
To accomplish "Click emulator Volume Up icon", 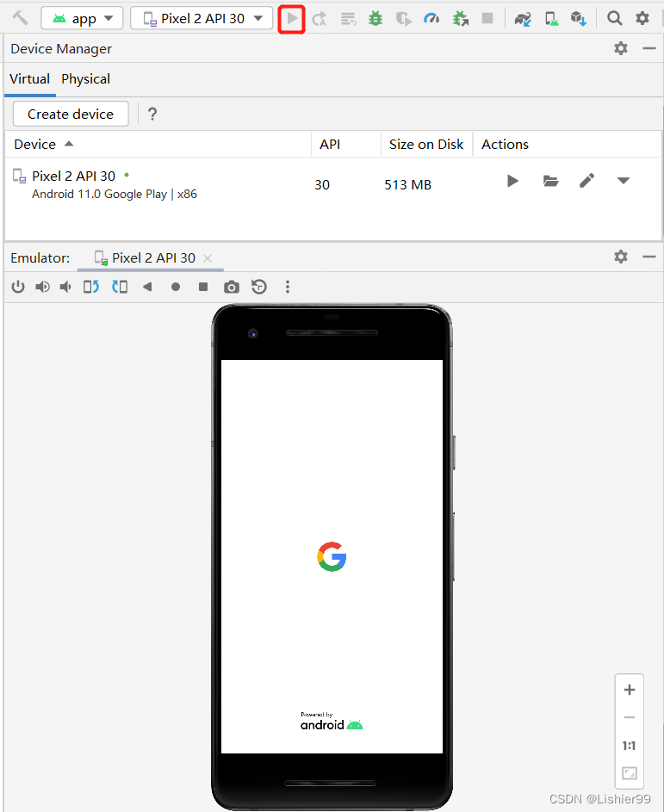I will point(42,287).
